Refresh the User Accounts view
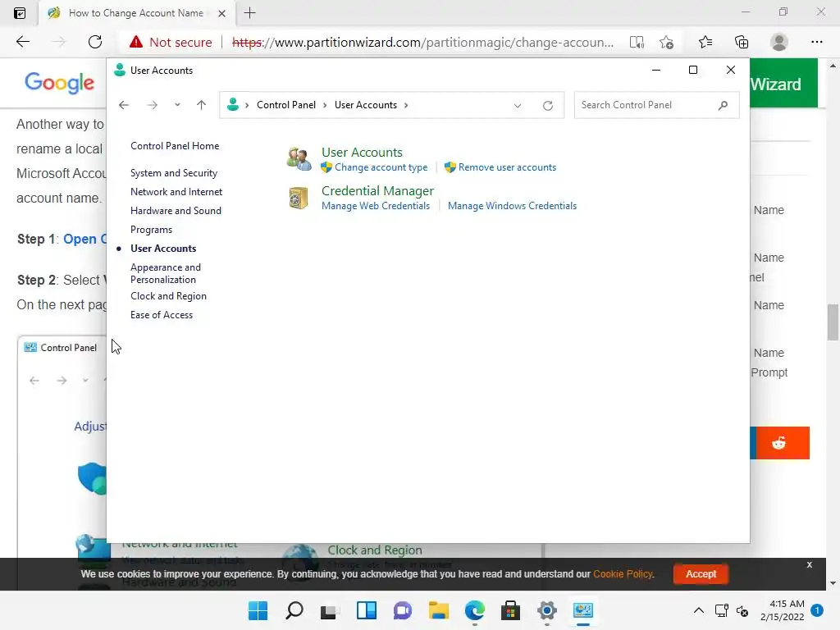The width and height of the screenshot is (840, 630). pyautogui.click(x=547, y=106)
